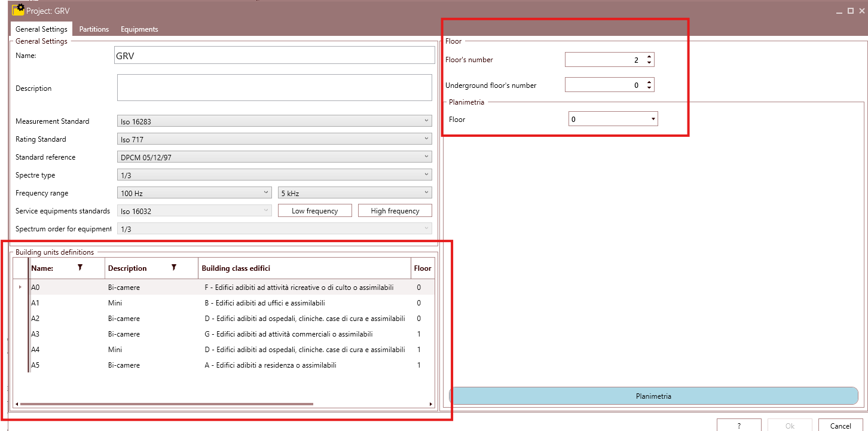Click the blue Planimetria button

click(x=653, y=396)
